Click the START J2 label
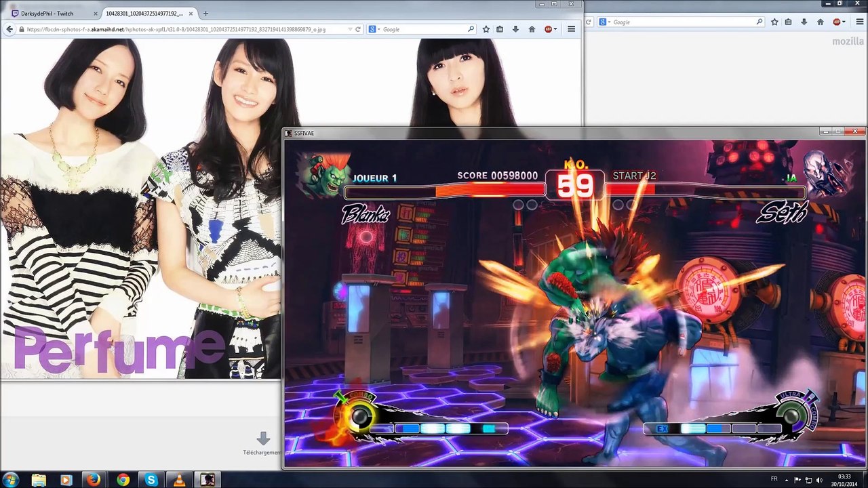 coord(634,176)
